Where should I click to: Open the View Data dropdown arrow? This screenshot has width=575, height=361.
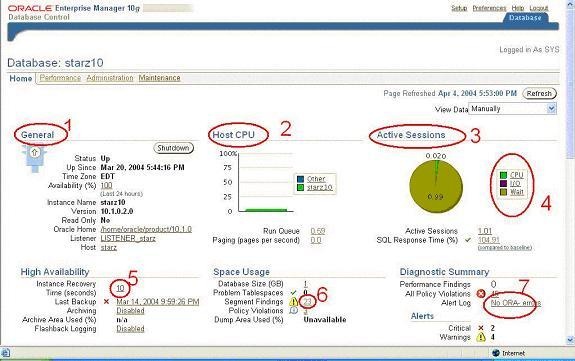pos(552,109)
